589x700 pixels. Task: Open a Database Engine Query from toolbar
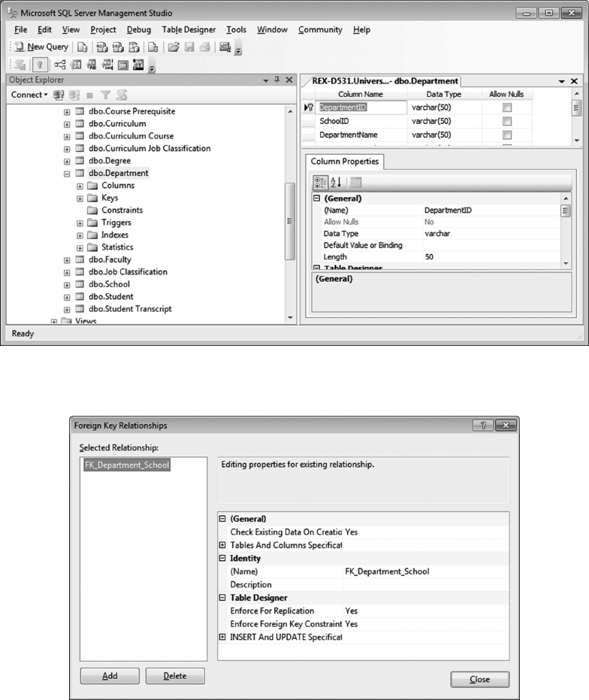pyautogui.click(x=82, y=47)
